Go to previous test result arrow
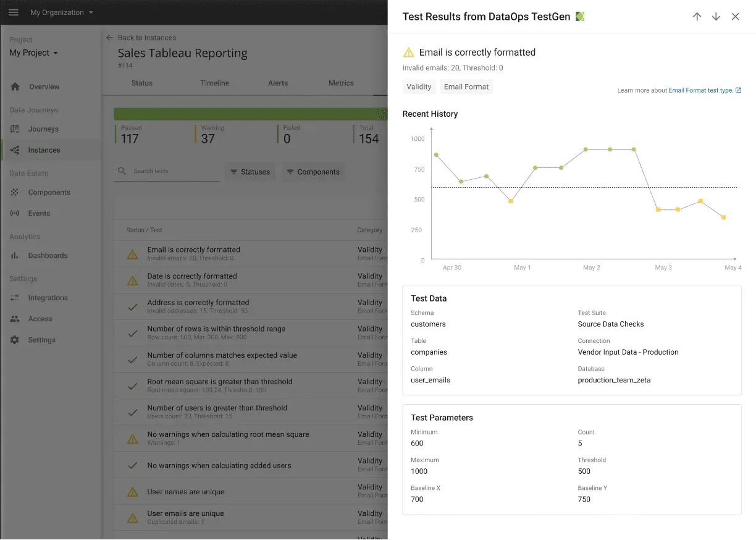The height and width of the screenshot is (540, 756). (697, 17)
